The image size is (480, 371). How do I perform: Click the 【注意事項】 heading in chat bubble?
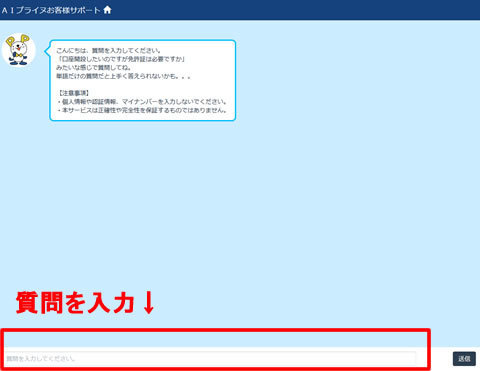click(73, 93)
